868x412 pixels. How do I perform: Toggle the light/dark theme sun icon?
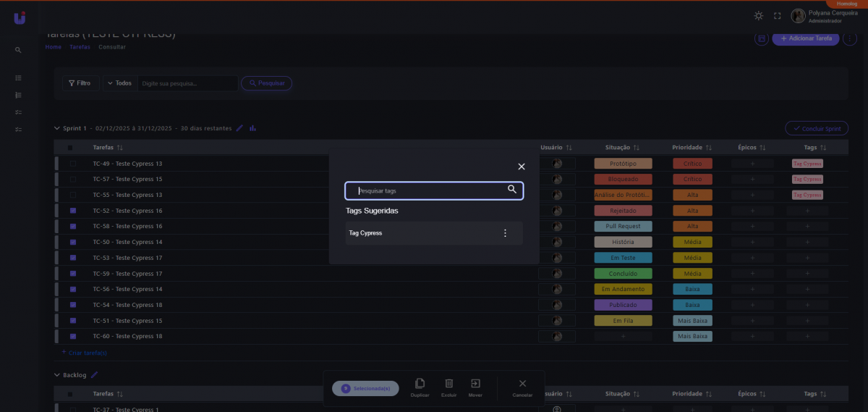[x=758, y=16]
